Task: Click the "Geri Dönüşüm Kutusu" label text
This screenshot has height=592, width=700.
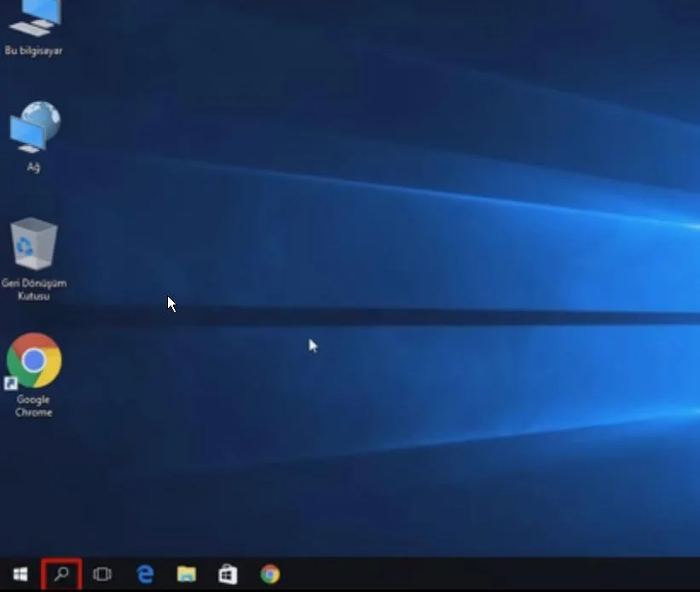Action: 34,289
